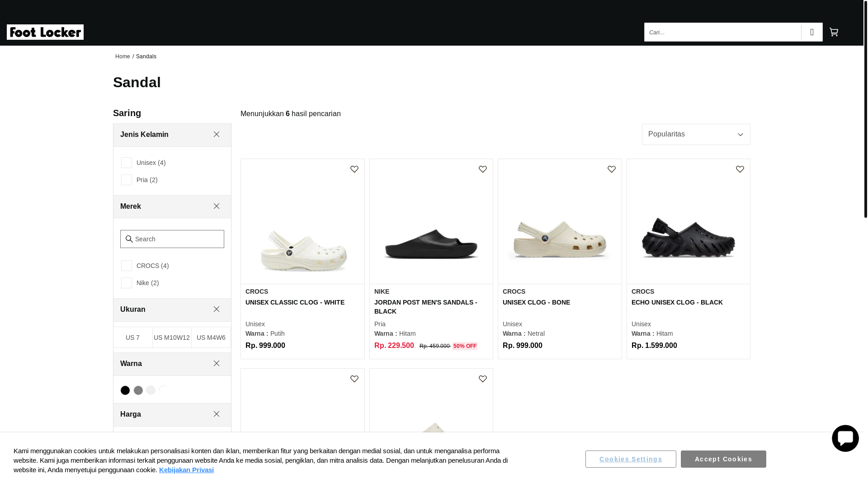
Task: Click the bone Crocs clog image
Action: (x=560, y=239)
